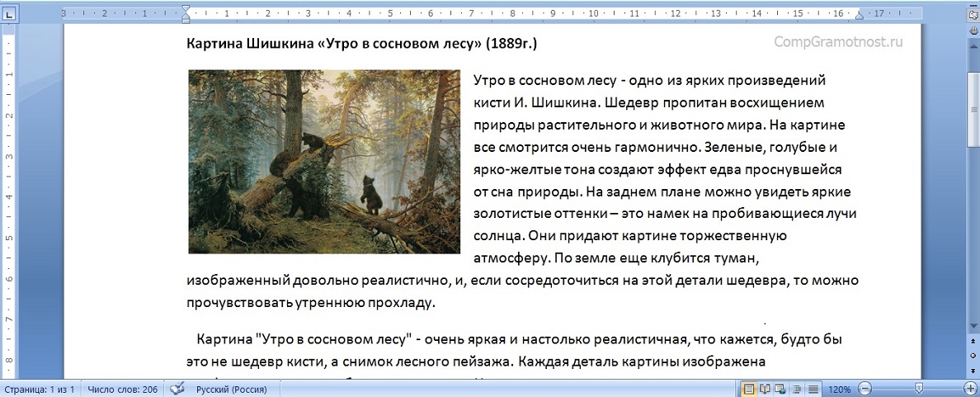Image resolution: width=980 pixels, height=397 pixels.
Task: Click the first line indent marker on ruler
Action: [185, 9]
